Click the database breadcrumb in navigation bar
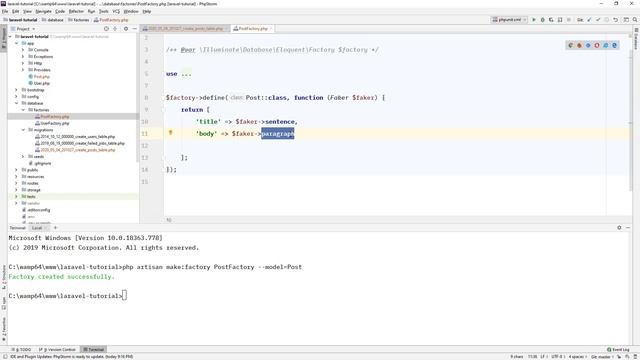Screen dimensions: 640x360 tap(53, 20)
